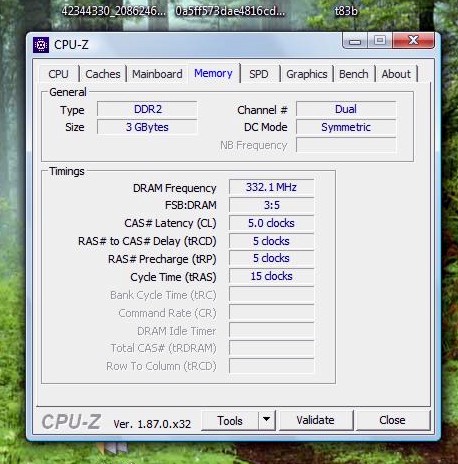Screen dimensions: 458x464
Task: Switch to the Mainboard tab
Action: coord(157,74)
